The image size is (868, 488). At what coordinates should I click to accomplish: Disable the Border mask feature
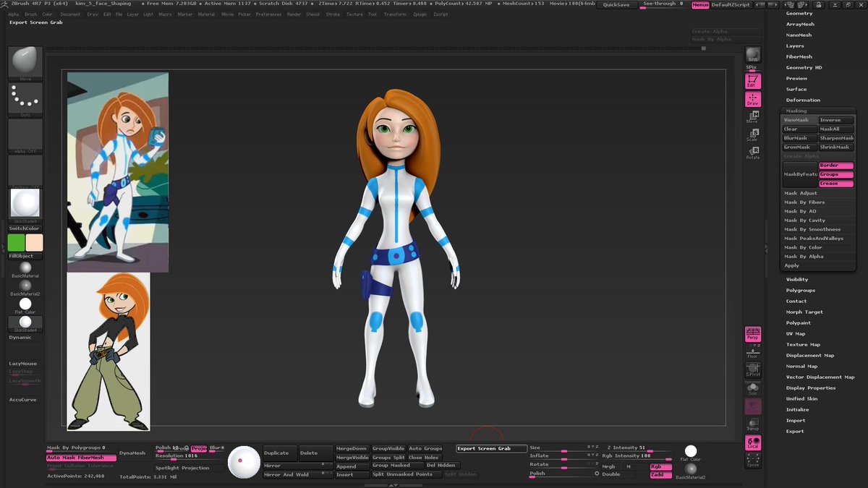point(836,166)
